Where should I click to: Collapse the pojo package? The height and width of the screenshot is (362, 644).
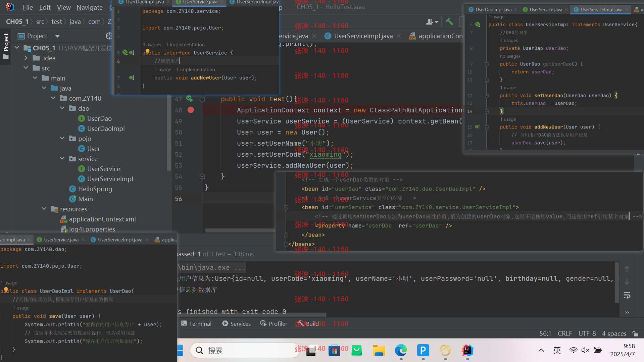pos(62,139)
